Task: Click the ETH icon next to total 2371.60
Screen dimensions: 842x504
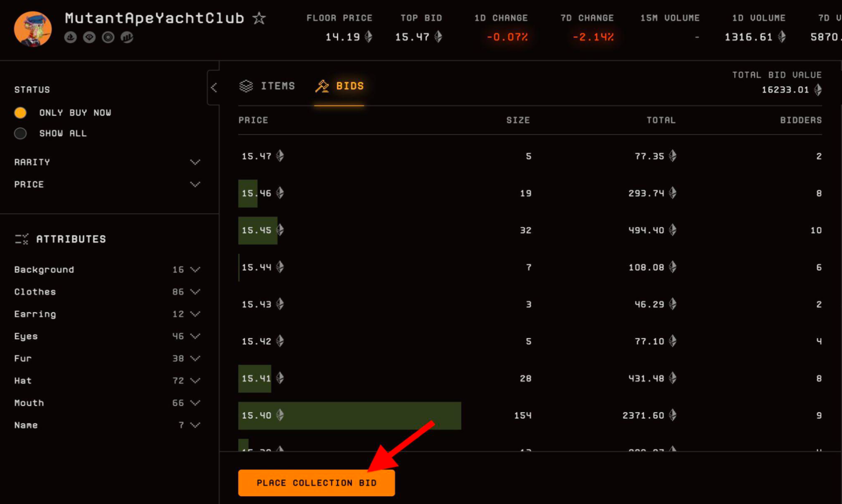Action: (x=673, y=415)
